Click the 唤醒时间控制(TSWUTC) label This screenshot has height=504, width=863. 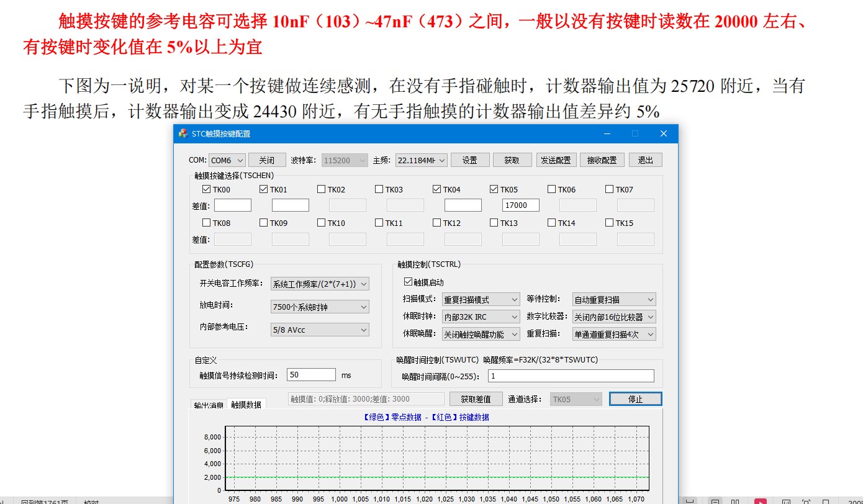click(438, 359)
